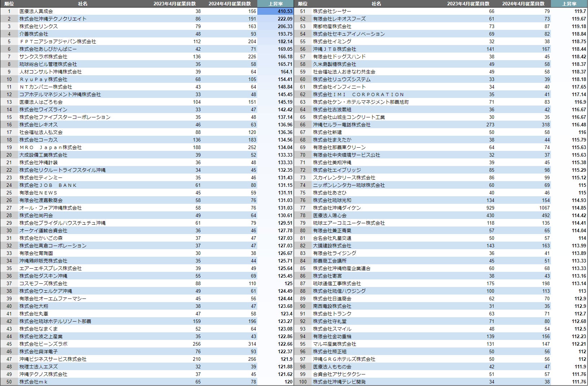Select the 株式会社ファイブスターコーポレーション cell
The height and width of the screenshot is (386, 588).
65,117
